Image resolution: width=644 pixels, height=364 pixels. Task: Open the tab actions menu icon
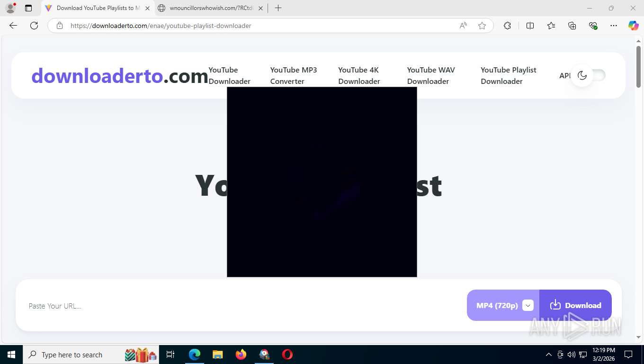[28, 8]
